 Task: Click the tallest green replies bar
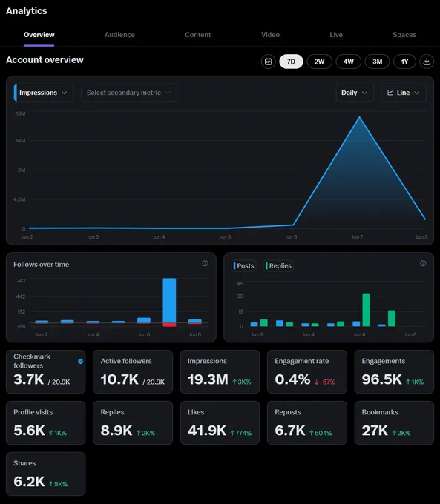366,310
